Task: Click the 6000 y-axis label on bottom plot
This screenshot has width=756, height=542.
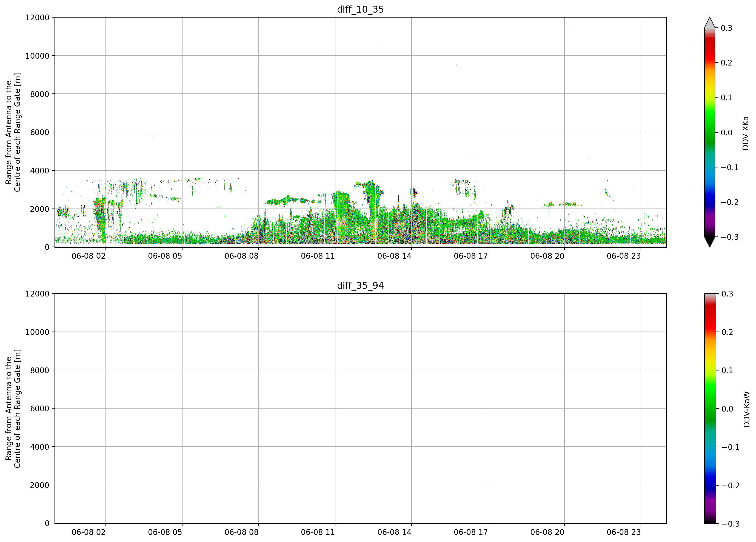Action: coord(40,408)
